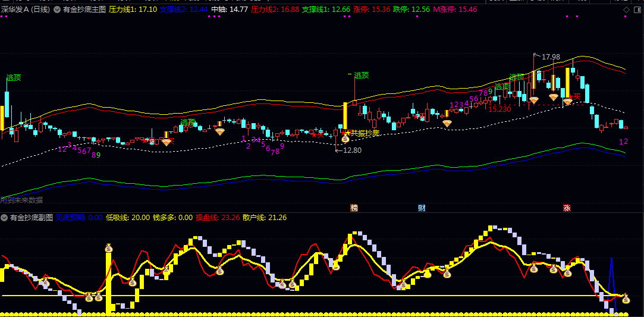
Task: Click the 压力线2: 16.88 value
Action: pos(275,10)
